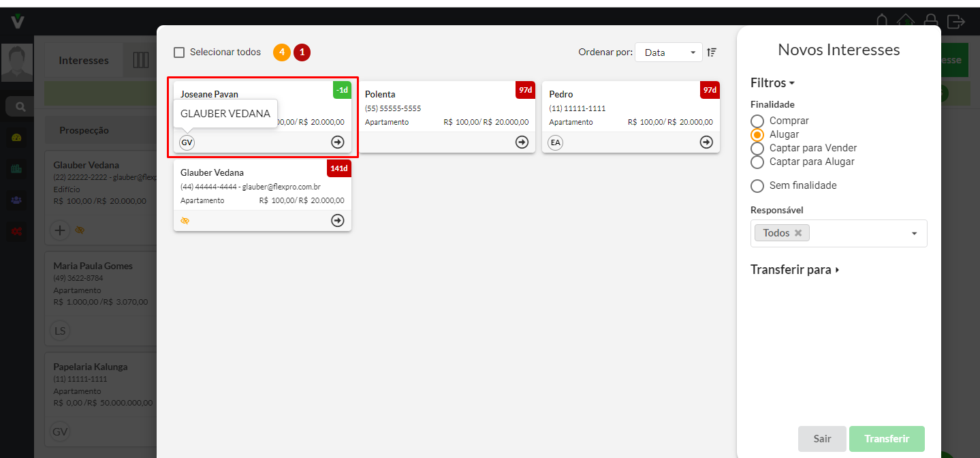This screenshot has height=458, width=980.
Task: Switch to kanban columns view icon
Action: [x=141, y=60]
